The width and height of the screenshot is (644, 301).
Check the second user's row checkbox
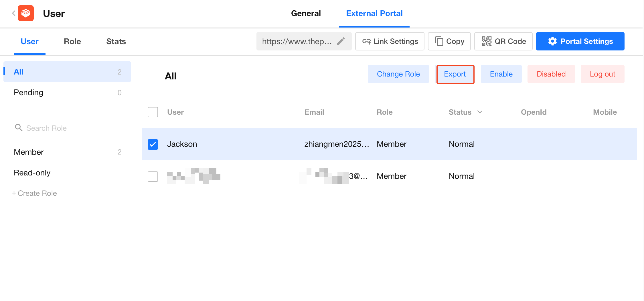(153, 176)
